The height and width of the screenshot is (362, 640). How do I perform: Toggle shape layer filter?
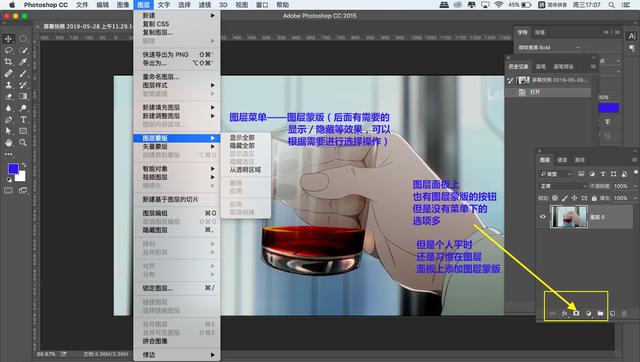(x=613, y=174)
